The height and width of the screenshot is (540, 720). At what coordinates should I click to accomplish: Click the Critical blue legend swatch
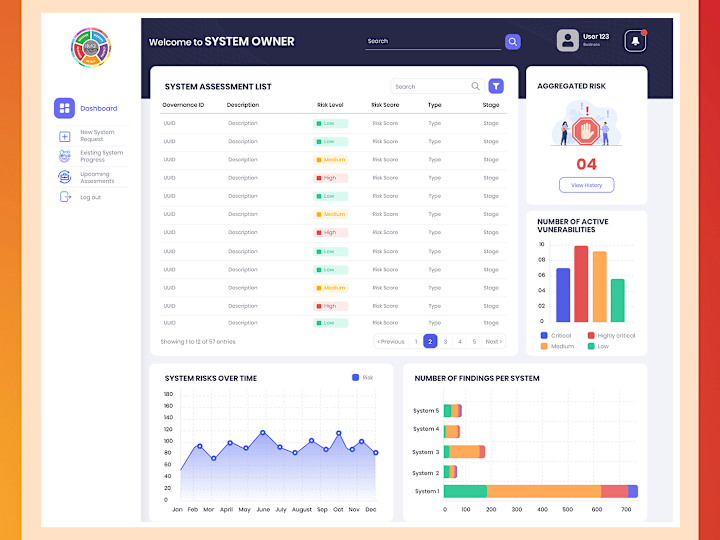point(544,336)
